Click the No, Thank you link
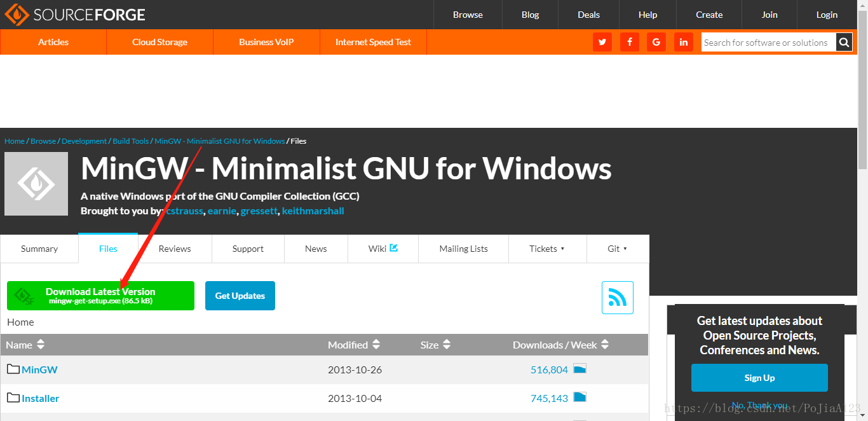 pyautogui.click(x=759, y=405)
